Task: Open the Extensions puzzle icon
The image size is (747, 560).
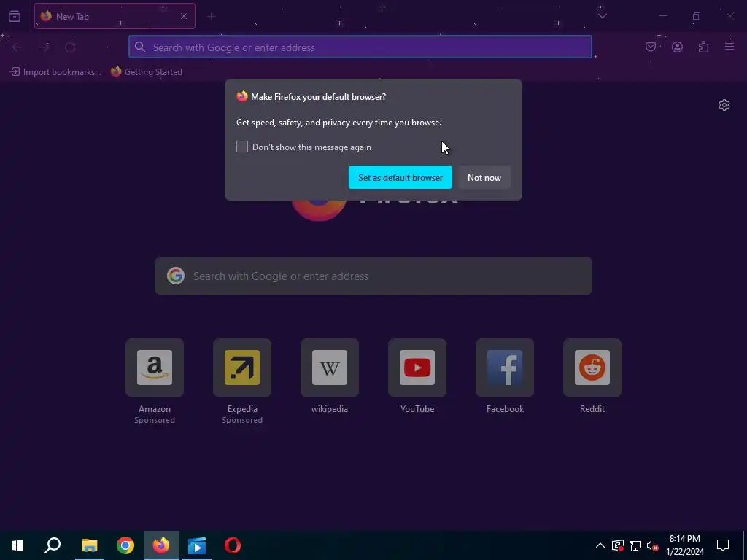Action: [703, 47]
